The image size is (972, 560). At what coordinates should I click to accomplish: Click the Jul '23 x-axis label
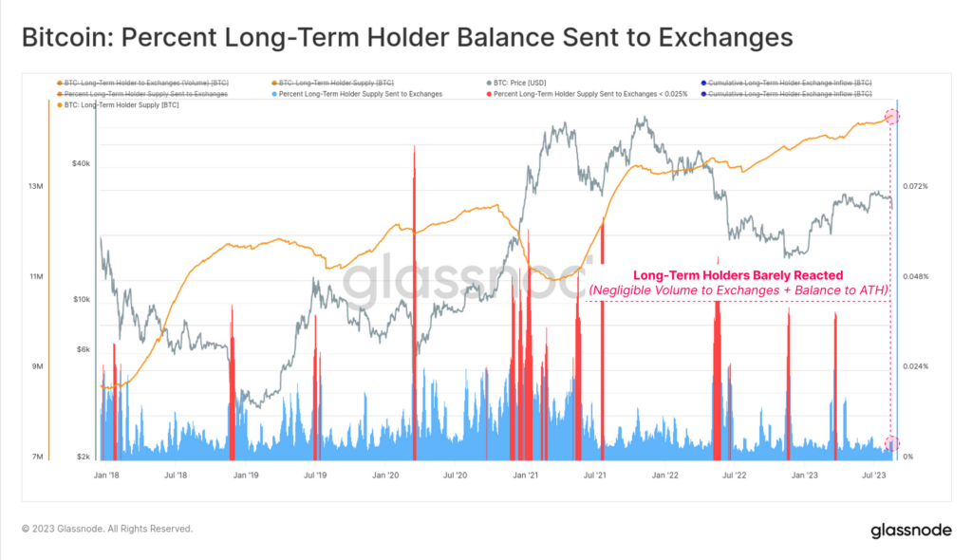pyautogui.click(x=874, y=475)
